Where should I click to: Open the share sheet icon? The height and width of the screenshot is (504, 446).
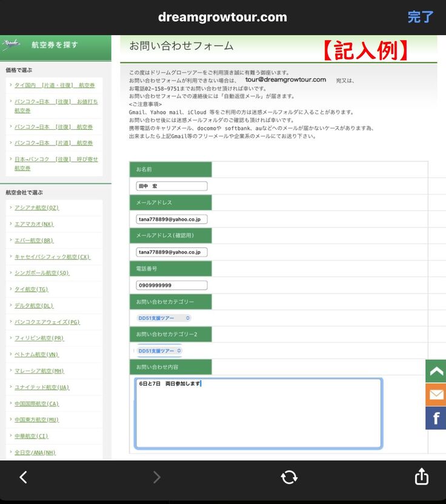pyautogui.click(x=421, y=477)
